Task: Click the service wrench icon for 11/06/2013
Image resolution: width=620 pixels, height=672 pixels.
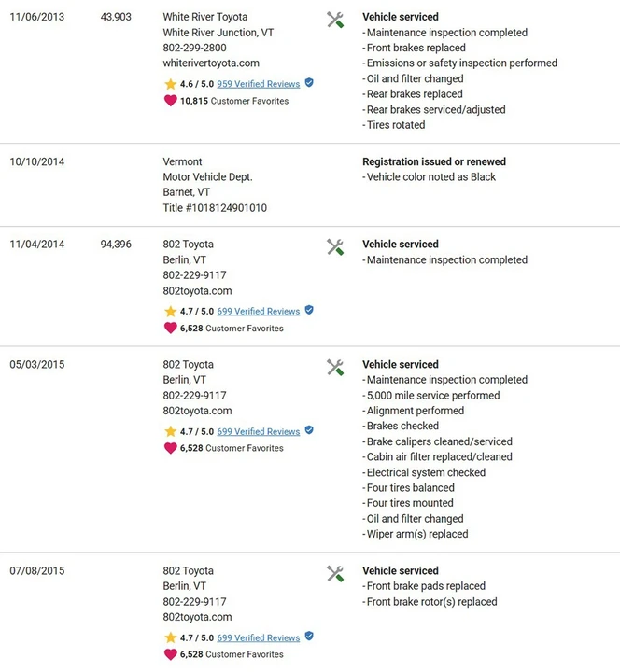Action: tap(335, 21)
